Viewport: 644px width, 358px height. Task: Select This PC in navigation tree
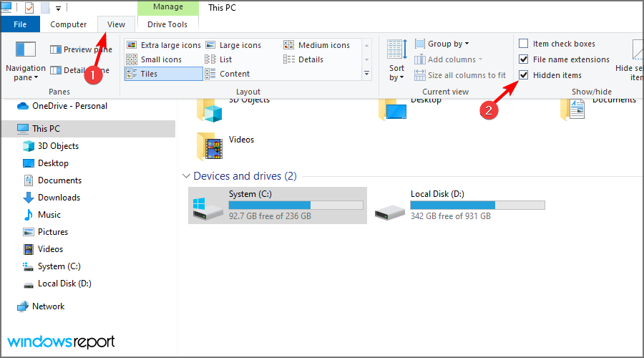pyautogui.click(x=88, y=129)
